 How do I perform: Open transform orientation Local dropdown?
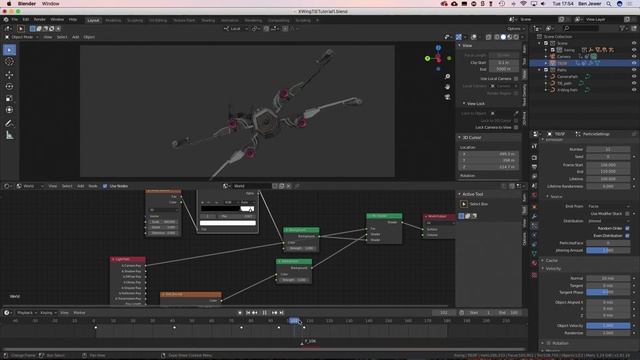236,29
